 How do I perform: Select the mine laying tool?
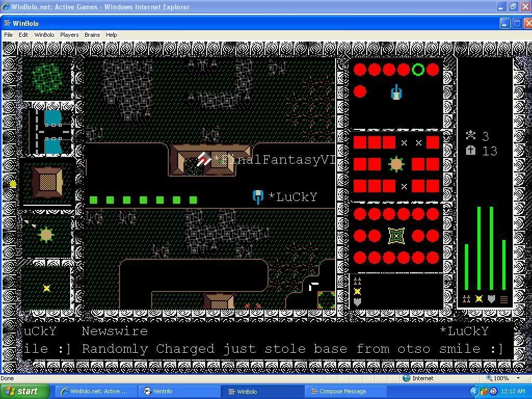(47, 288)
